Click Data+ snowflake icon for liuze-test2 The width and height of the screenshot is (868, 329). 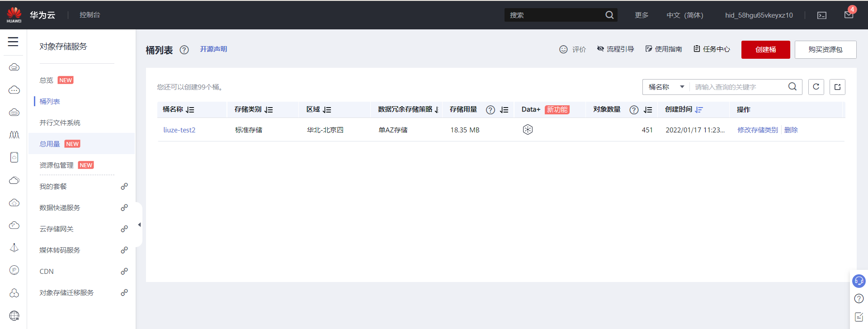point(528,130)
